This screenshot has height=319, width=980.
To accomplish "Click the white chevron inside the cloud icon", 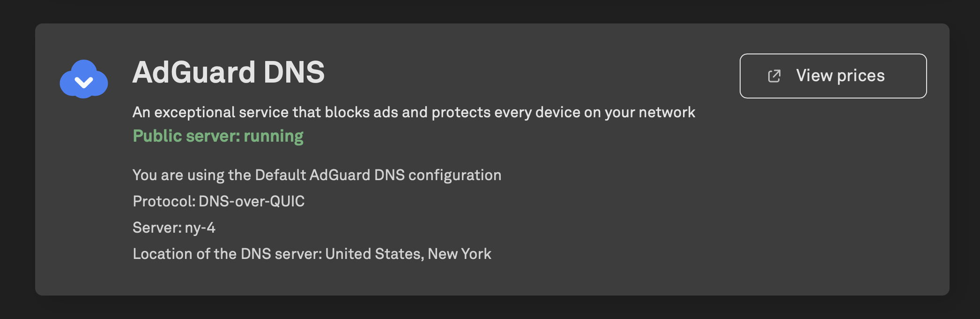I will tap(84, 83).
